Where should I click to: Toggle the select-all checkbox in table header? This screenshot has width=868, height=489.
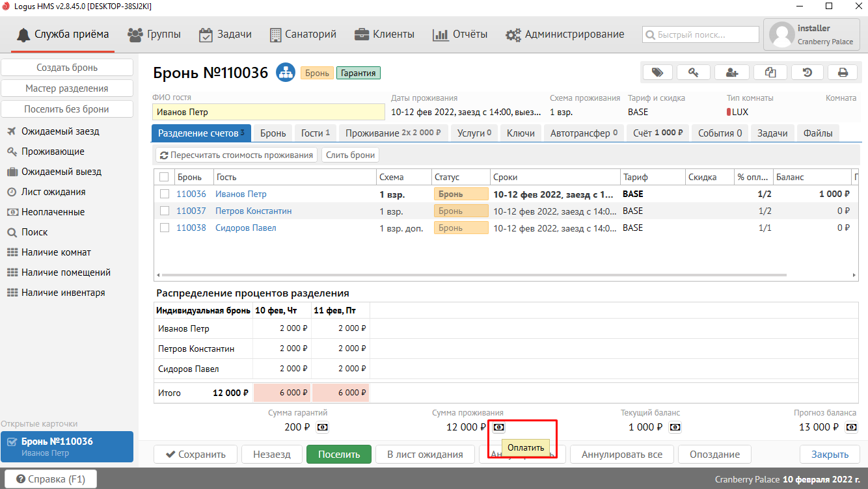click(x=164, y=177)
